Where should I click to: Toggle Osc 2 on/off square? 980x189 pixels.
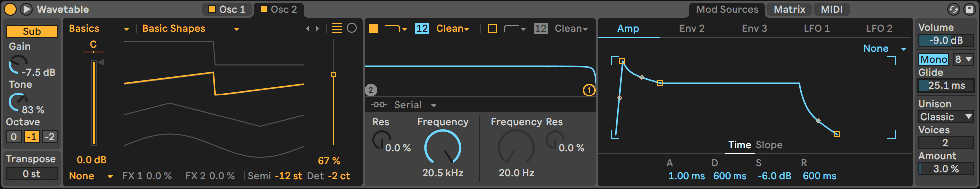[x=264, y=9]
